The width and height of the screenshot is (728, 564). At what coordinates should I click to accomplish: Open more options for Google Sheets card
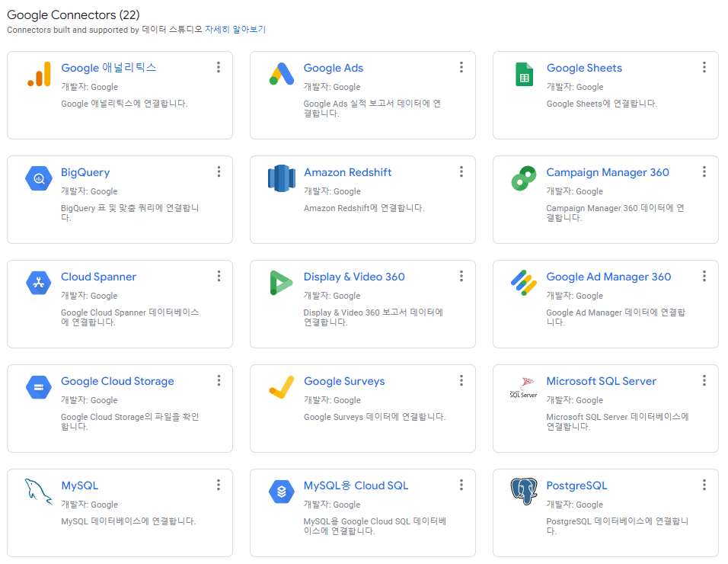coord(704,67)
